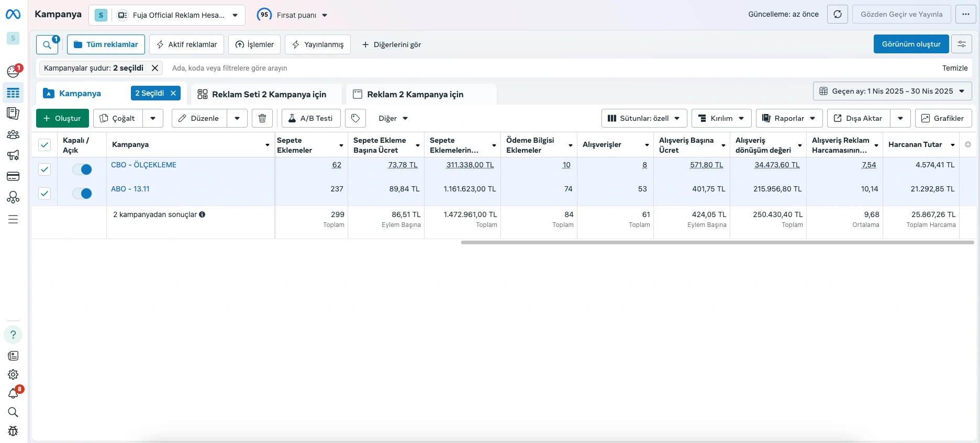Image resolution: width=980 pixels, height=443 pixels.
Task: Click the tag label icon
Action: click(355, 118)
